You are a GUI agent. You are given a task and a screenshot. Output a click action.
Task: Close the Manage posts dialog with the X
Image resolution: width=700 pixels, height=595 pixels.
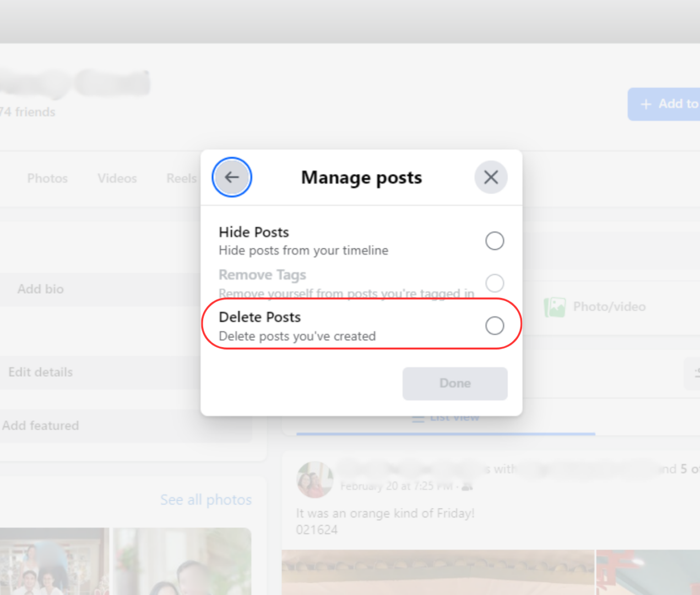(491, 177)
